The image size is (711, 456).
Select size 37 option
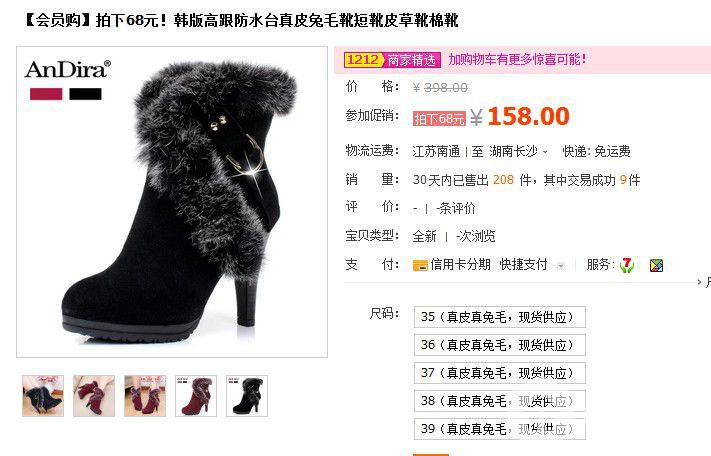[500, 373]
